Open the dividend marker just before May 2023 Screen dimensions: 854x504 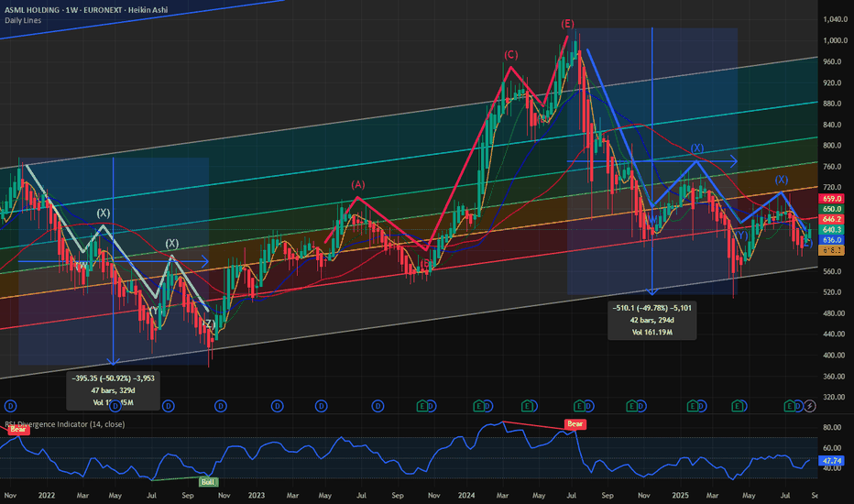[x=322, y=406]
